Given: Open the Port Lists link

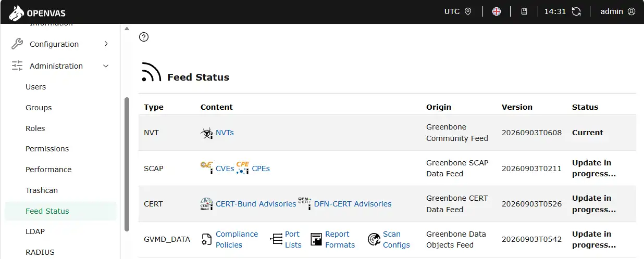Looking at the screenshot, I should [x=293, y=240].
